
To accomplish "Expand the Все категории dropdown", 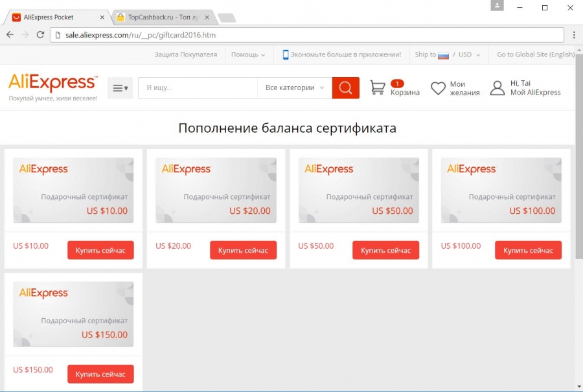I will pyautogui.click(x=295, y=87).
